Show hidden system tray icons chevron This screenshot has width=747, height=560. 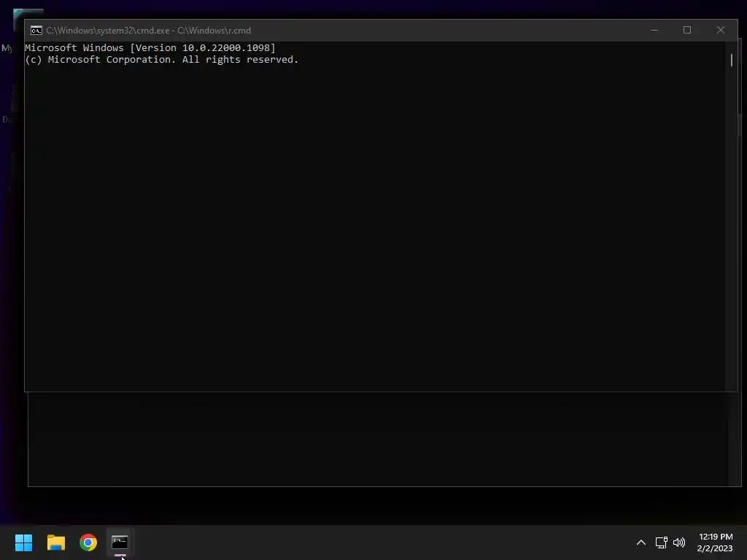coord(641,542)
